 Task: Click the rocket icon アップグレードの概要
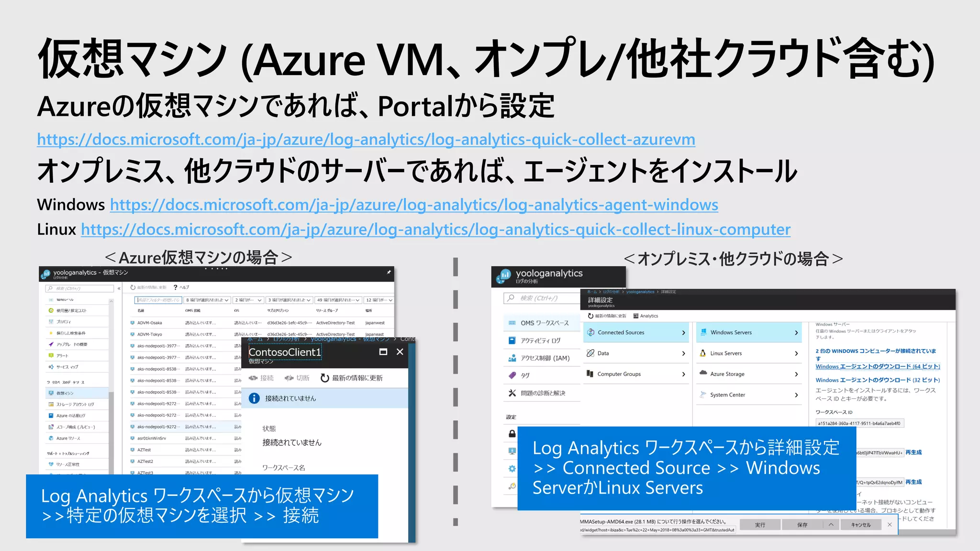pos(51,344)
